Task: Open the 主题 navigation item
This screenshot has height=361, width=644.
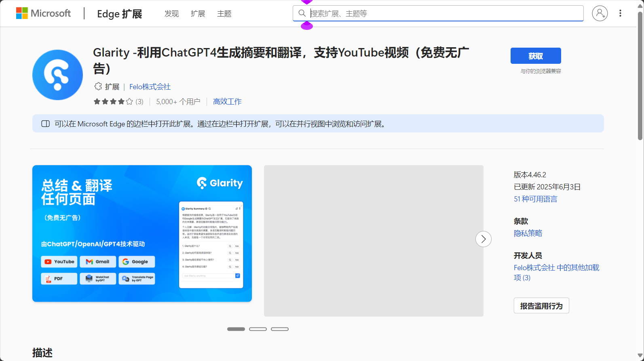Action: 224,14
